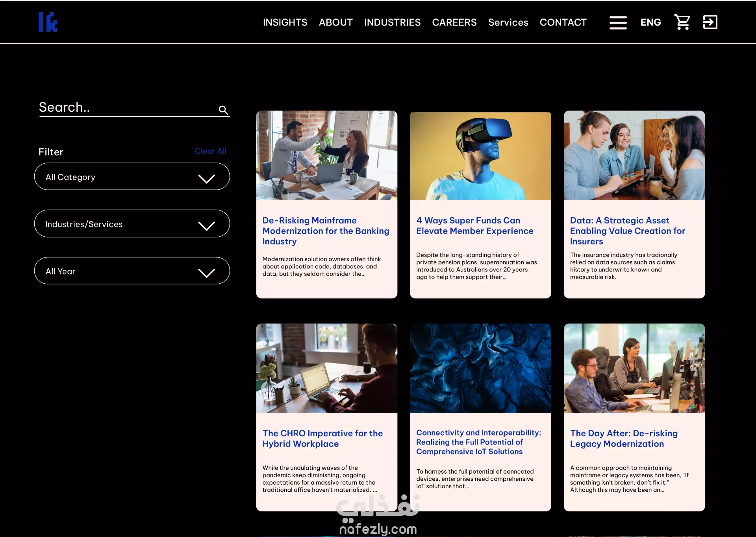Click text "The insurance industry has tradionally"
The height and width of the screenshot is (537, 756).
(x=623, y=255)
